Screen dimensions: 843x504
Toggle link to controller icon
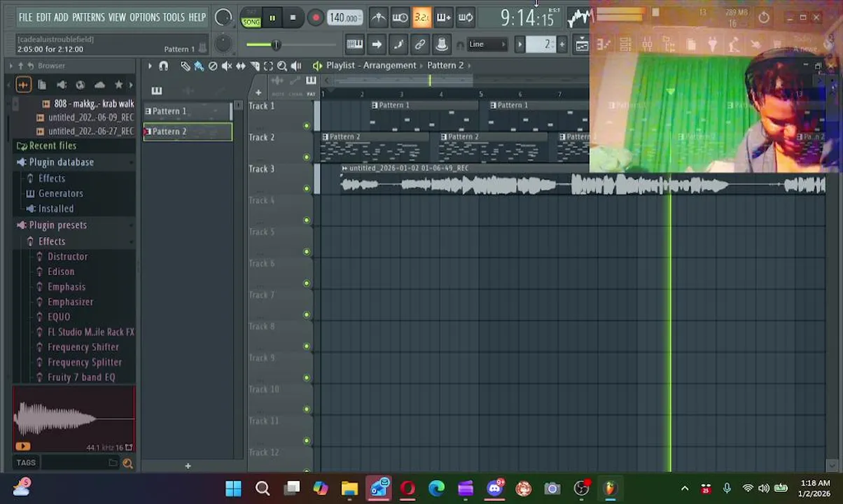tap(420, 45)
